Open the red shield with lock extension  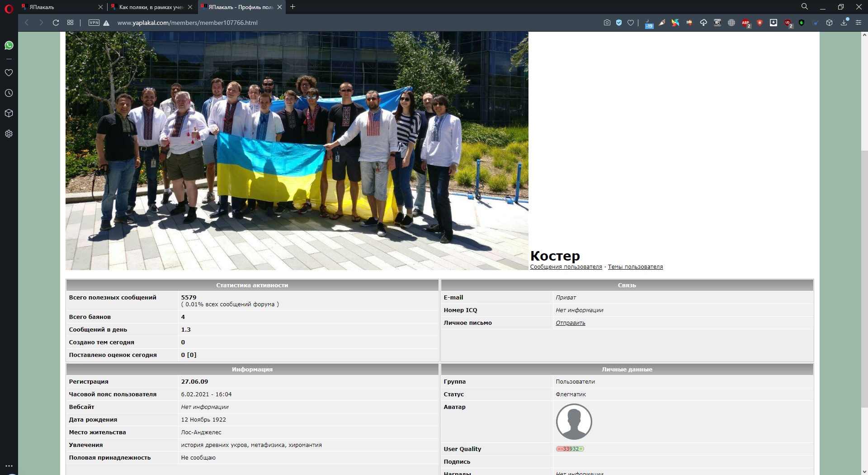click(x=760, y=23)
